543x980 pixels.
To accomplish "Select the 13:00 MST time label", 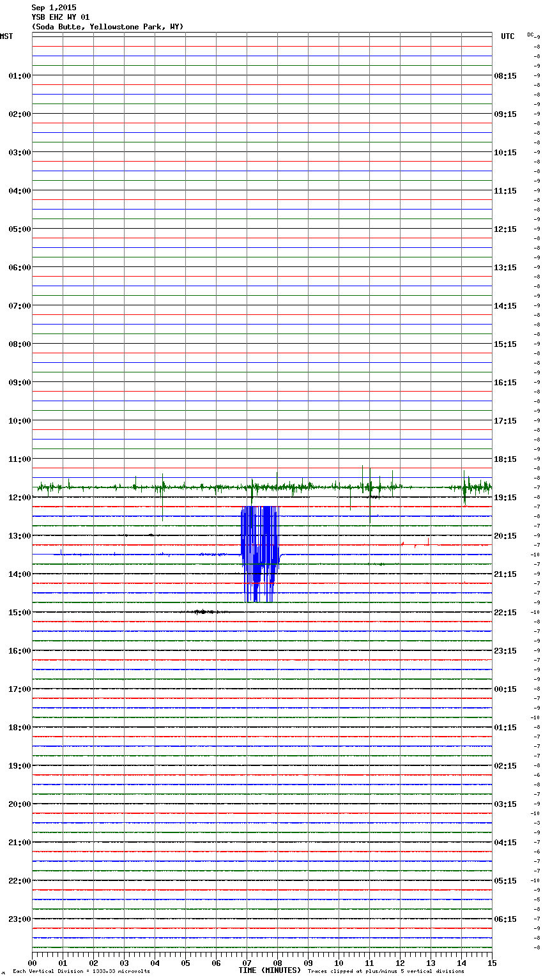I will 20,536.
